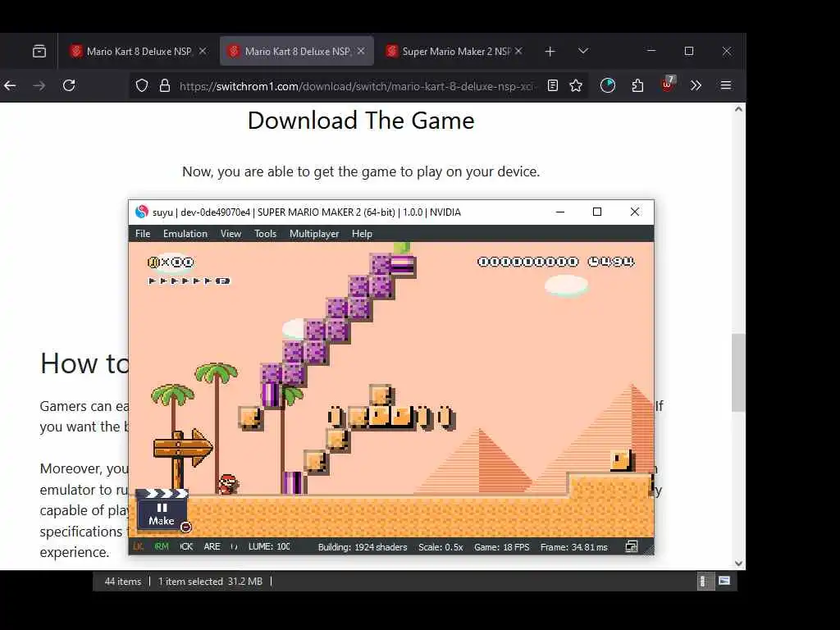The image size is (840, 630).
Task: Click the 1 item selected 31.2 MB text
Action: tap(210, 582)
